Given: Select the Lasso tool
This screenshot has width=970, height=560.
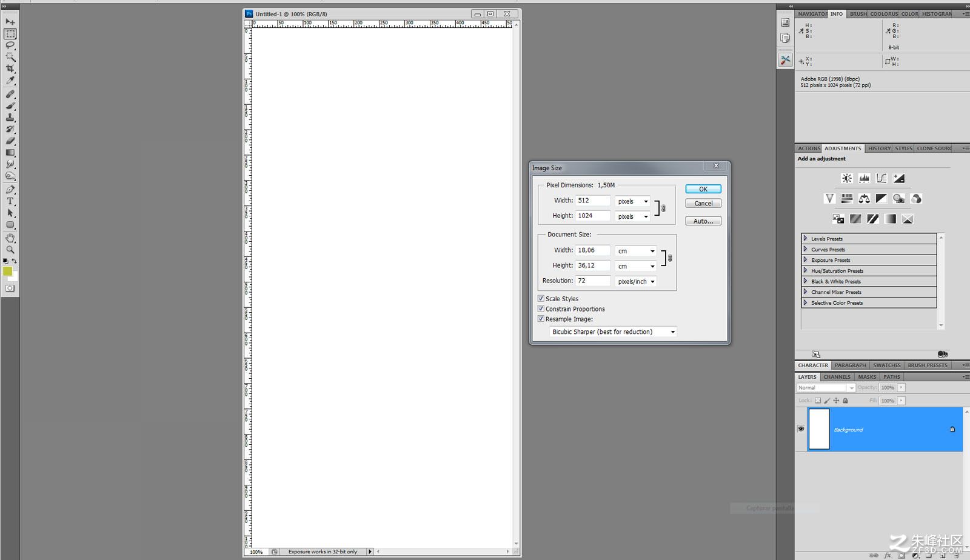Looking at the screenshot, I should tap(10, 45).
